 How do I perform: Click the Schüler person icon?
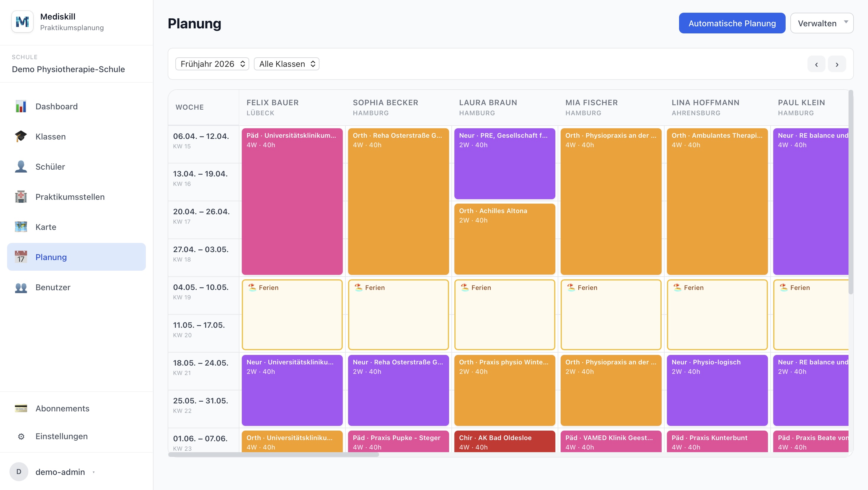point(21,167)
